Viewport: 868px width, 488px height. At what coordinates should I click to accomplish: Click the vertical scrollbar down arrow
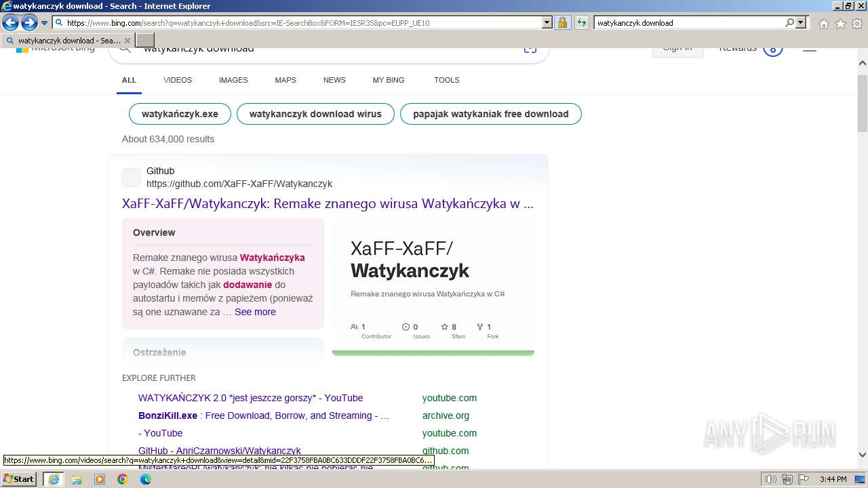(x=863, y=455)
